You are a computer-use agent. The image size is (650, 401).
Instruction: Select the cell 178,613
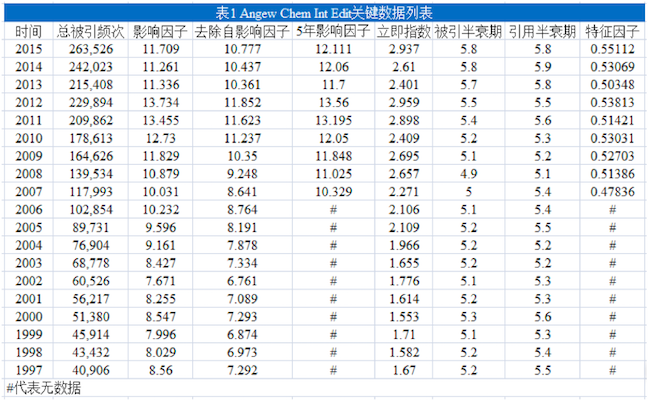click(91, 138)
